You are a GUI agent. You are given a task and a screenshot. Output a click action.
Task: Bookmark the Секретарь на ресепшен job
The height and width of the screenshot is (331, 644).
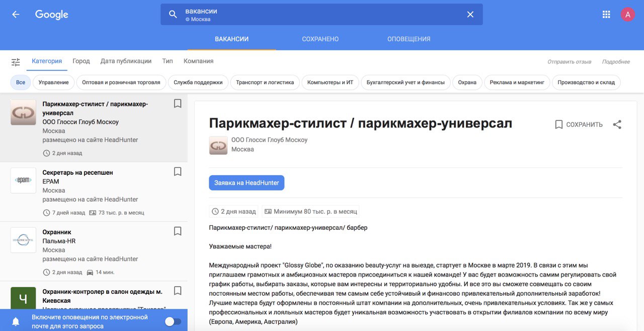178,172
